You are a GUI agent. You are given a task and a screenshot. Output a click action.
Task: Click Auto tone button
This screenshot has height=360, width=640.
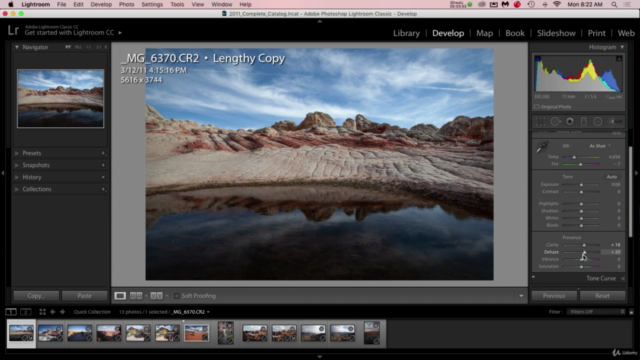611,177
